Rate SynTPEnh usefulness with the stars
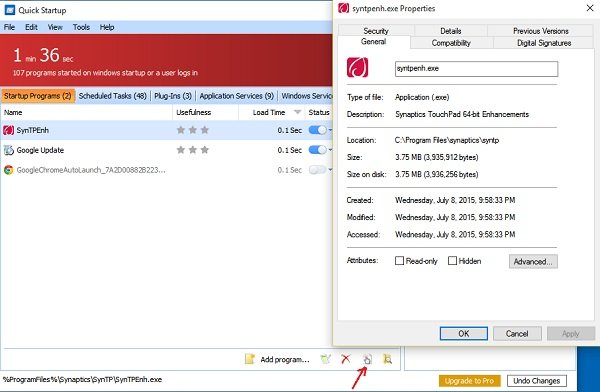The image size is (600, 392). tap(193, 130)
